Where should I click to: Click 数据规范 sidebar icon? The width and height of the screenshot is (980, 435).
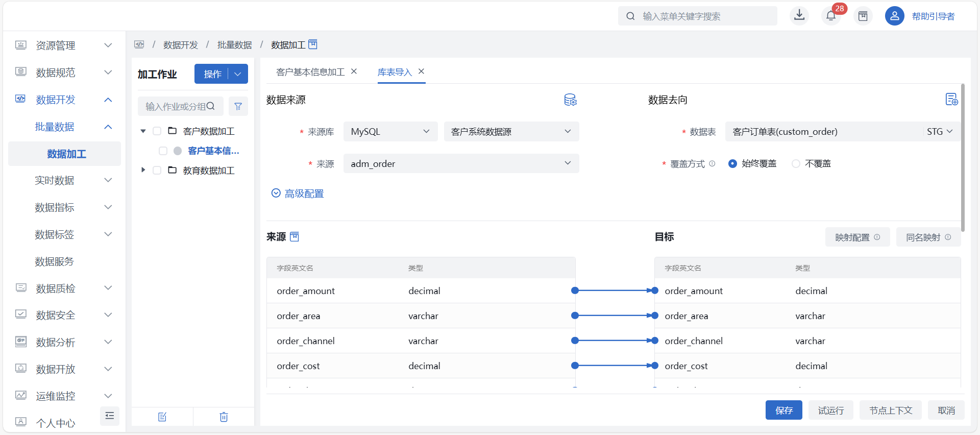20,72
